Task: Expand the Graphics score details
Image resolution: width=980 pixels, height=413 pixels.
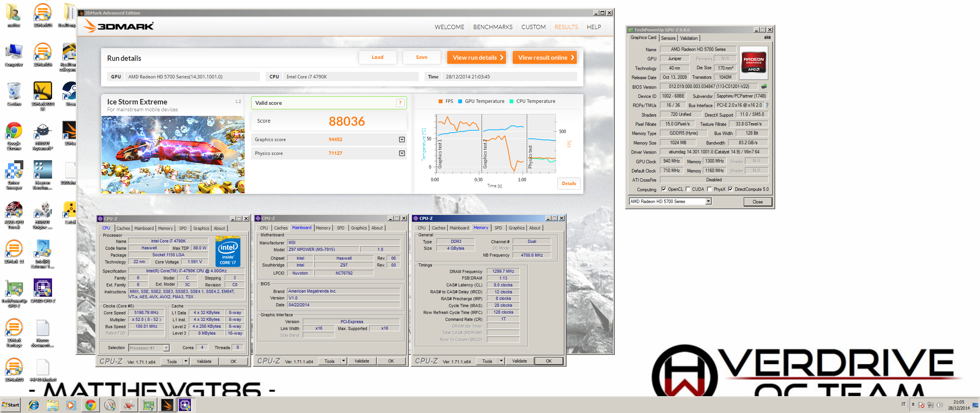Action: coord(402,140)
